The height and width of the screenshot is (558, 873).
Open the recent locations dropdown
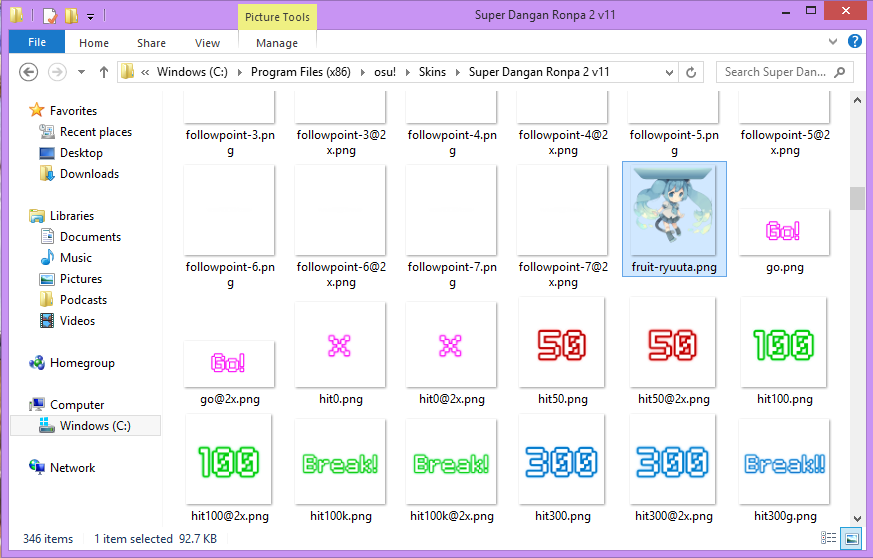point(81,72)
